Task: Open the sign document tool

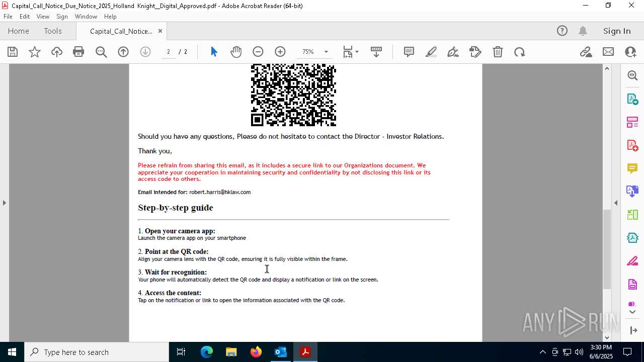Action: [453, 52]
